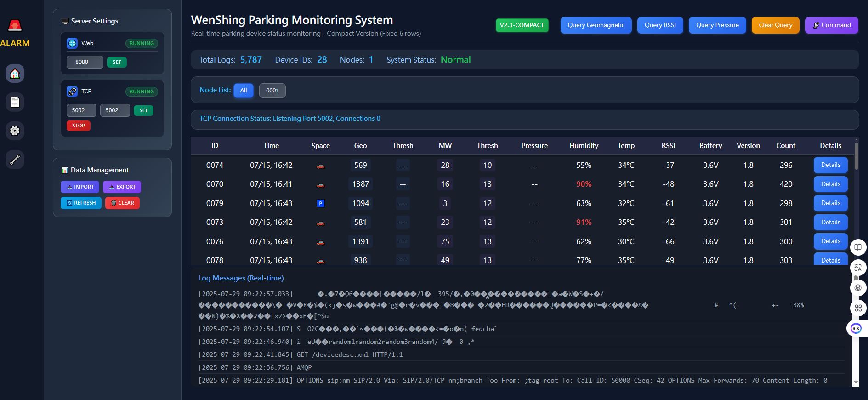Viewport: 868px width, 400px height.
Task: Open the floating four-squares apps icon
Action: pyautogui.click(x=857, y=308)
